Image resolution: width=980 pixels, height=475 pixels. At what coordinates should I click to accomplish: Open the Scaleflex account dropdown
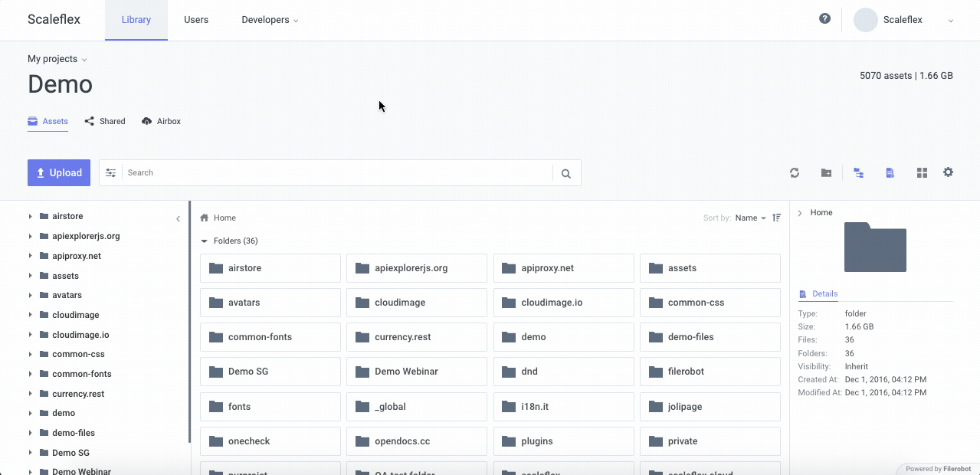(919, 20)
